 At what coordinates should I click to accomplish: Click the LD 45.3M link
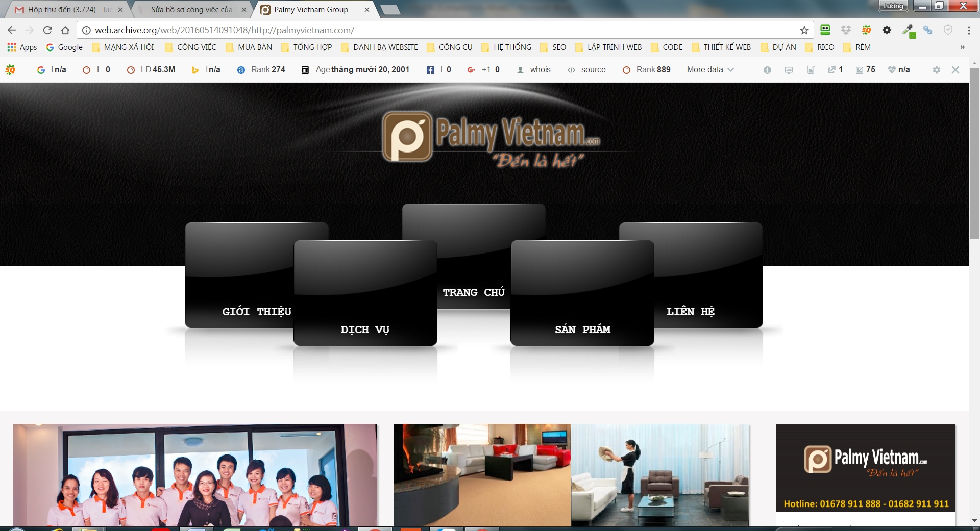pos(151,70)
